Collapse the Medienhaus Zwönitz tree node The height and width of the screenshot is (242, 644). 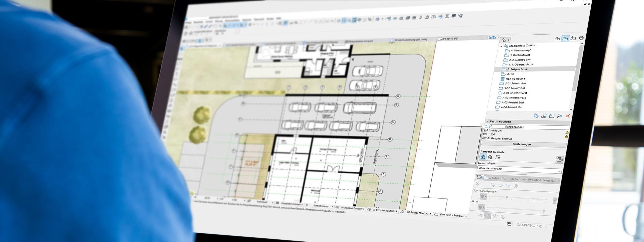501,46
